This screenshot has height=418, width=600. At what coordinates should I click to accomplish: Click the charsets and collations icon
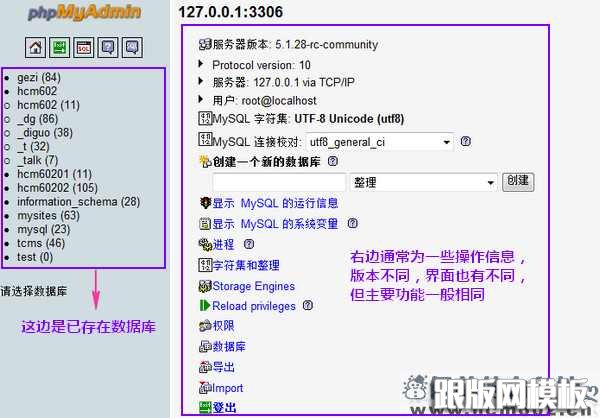[x=205, y=265]
